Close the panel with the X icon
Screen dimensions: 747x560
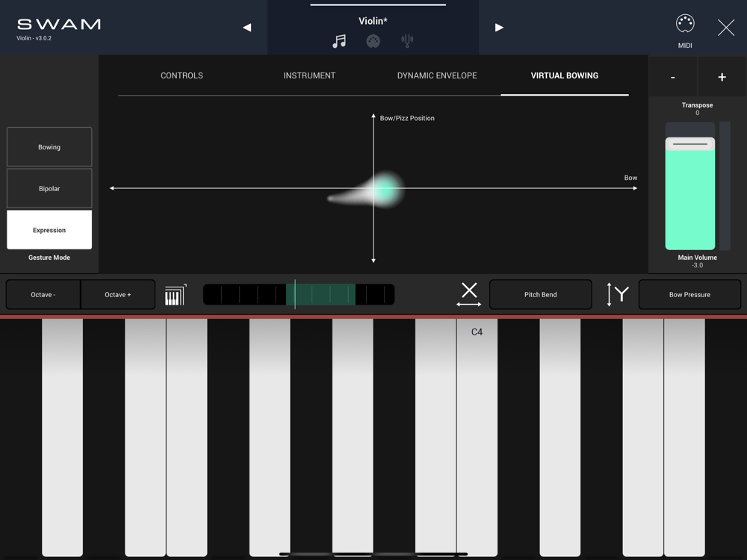pyautogui.click(x=726, y=28)
